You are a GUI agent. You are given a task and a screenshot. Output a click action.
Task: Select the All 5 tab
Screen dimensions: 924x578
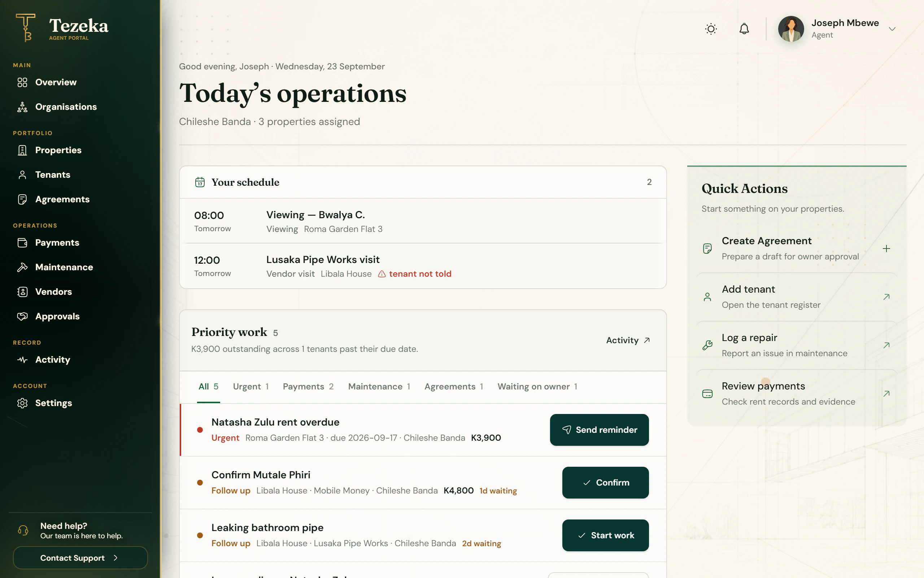pos(209,387)
